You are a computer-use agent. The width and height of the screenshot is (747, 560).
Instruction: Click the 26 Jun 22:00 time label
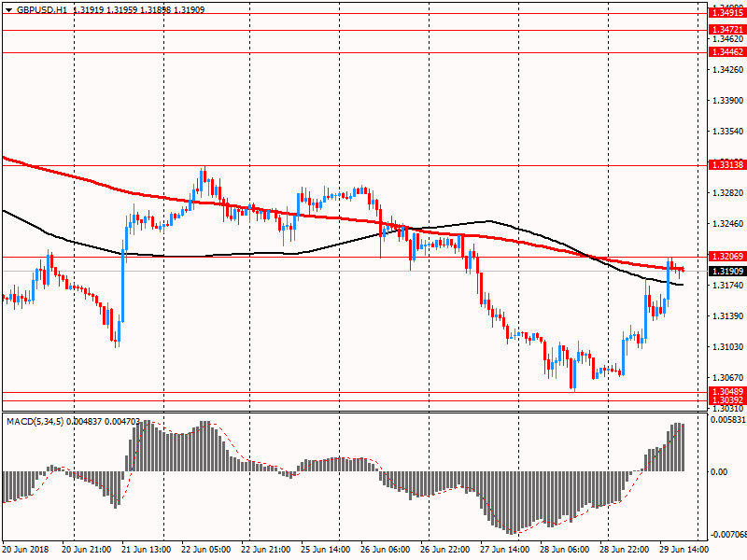(444, 549)
